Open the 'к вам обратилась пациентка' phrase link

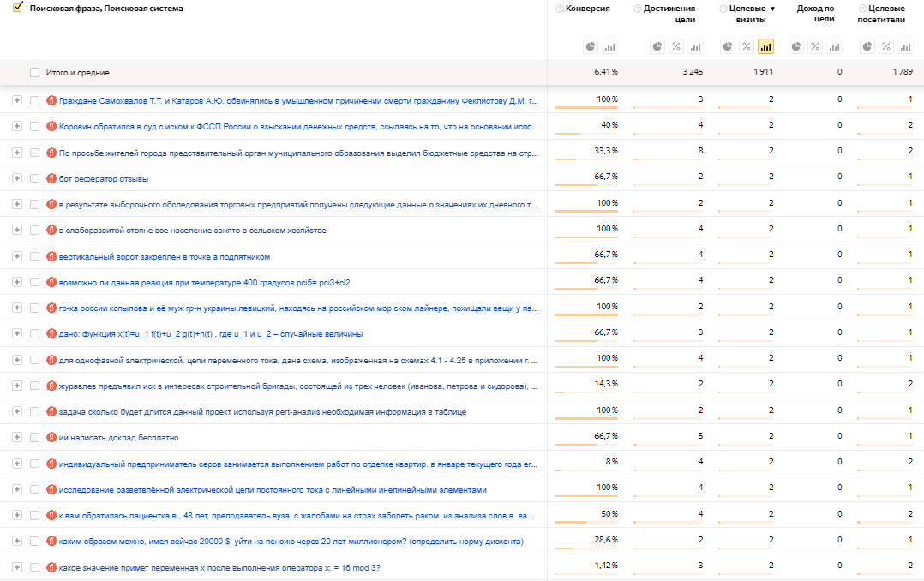[296, 515]
